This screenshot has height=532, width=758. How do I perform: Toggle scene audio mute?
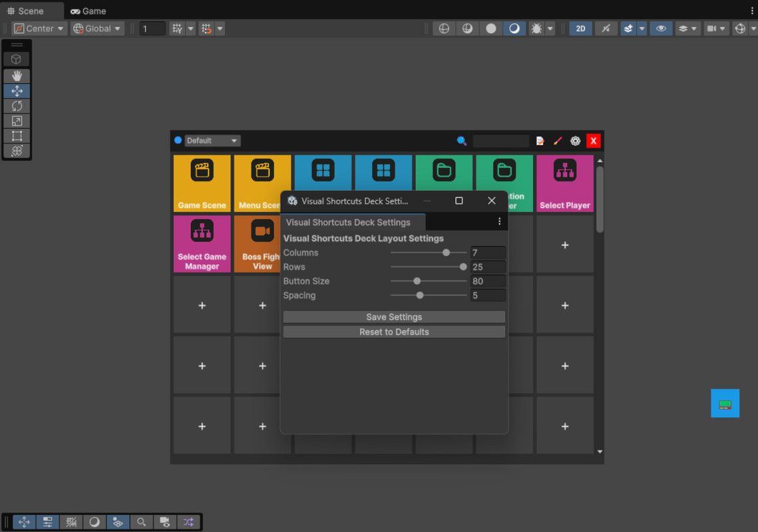click(606, 28)
